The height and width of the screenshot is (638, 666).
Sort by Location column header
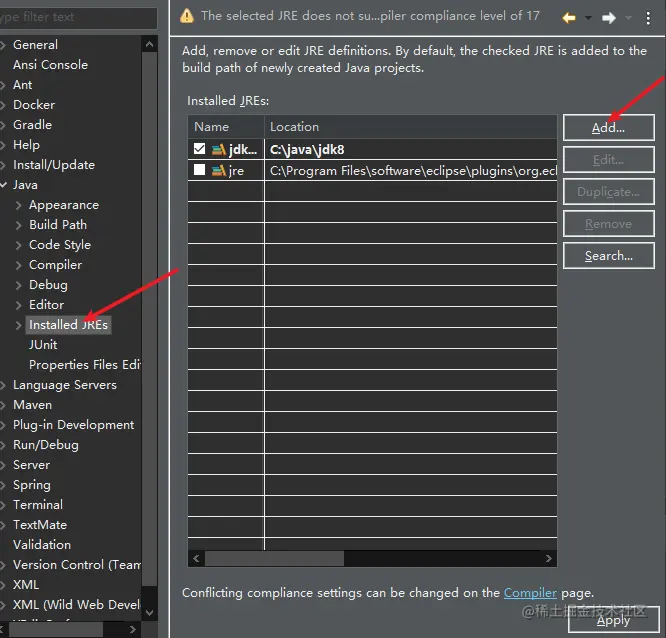click(x=411, y=127)
